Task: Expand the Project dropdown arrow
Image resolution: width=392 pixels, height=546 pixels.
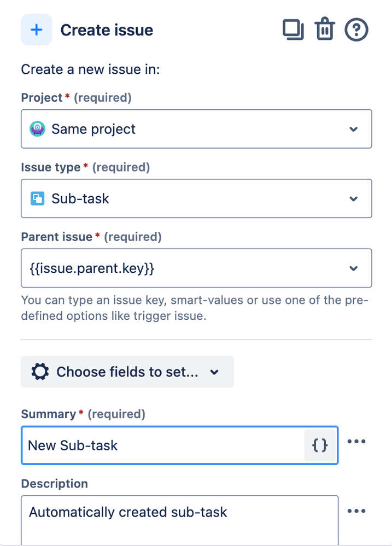Action: coord(354,130)
